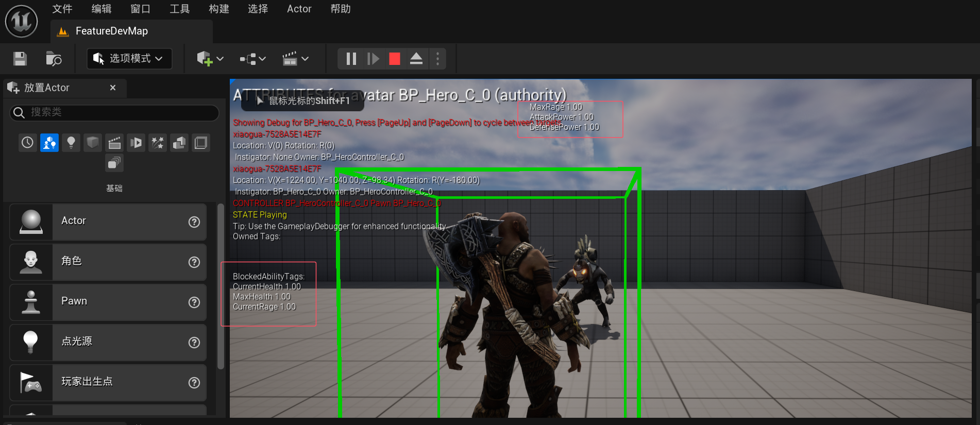Select the media play category icon
Screen dimensions: 980x425
pos(136,142)
